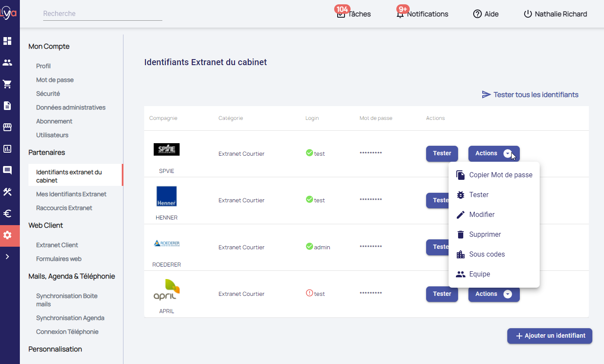Click the statistics chart icon in sidebar
604x364 pixels.
[x=7, y=149]
